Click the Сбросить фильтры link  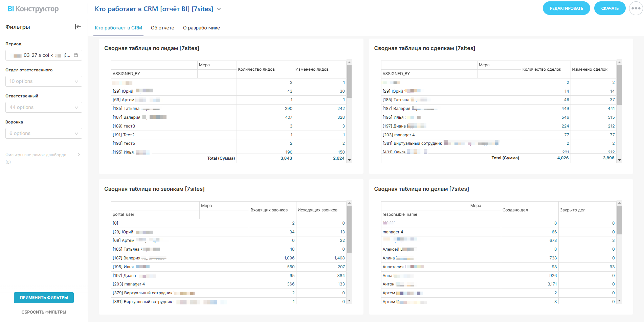[44, 312]
